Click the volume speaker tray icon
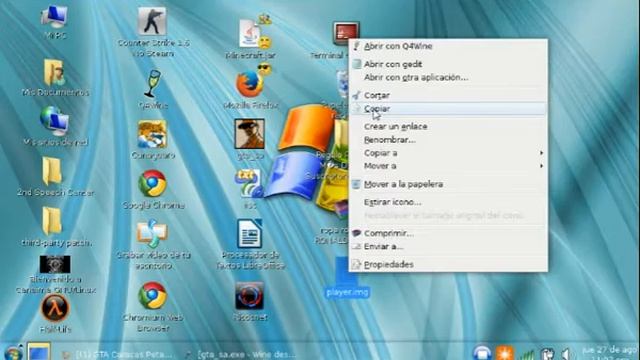The height and width of the screenshot is (360, 640). click(x=567, y=353)
